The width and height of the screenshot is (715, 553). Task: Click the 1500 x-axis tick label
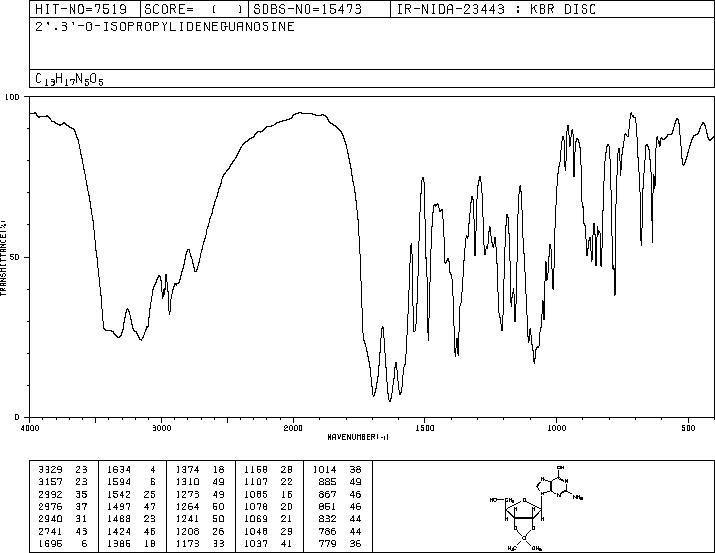click(425, 428)
